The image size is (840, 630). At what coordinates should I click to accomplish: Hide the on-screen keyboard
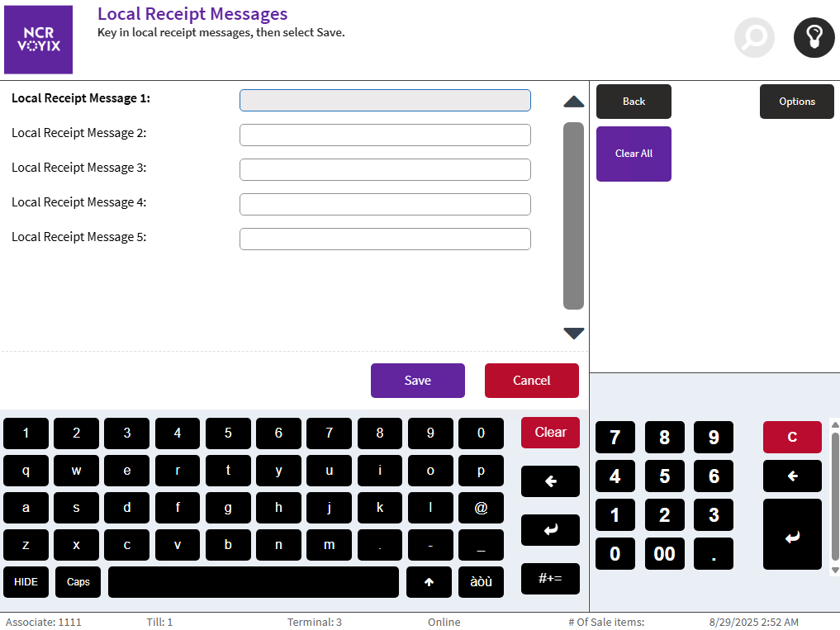[26, 582]
